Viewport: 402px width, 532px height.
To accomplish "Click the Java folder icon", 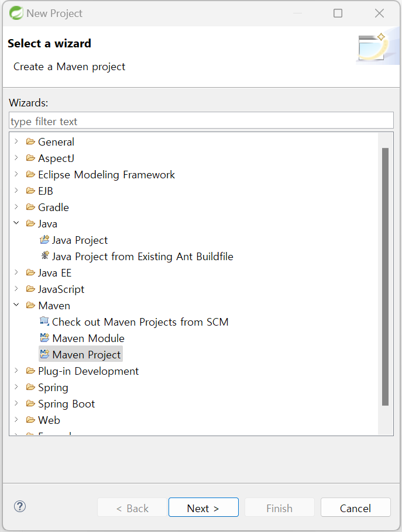I will [x=30, y=223].
